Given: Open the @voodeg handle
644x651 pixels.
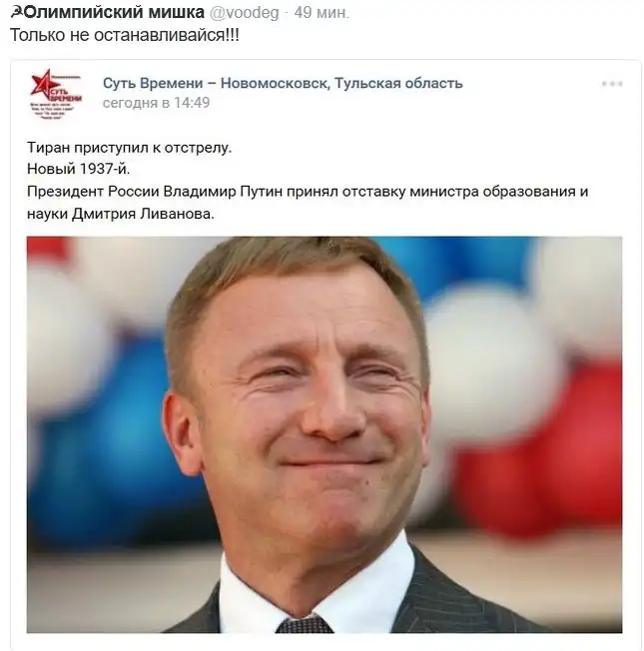Looking at the screenshot, I should pyautogui.click(x=245, y=13).
